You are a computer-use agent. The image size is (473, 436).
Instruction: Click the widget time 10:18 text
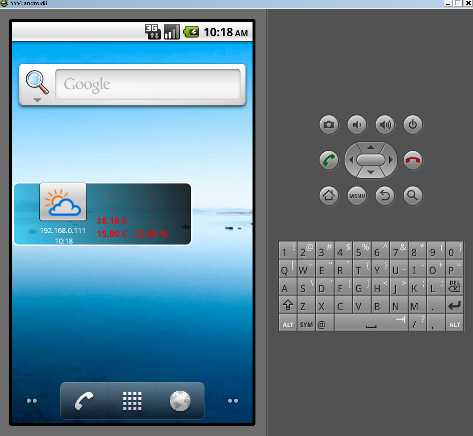(x=64, y=241)
